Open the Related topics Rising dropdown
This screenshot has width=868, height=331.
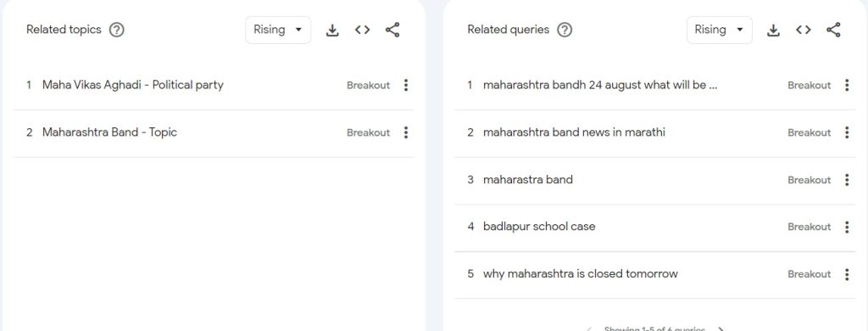pyautogui.click(x=278, y=30)
